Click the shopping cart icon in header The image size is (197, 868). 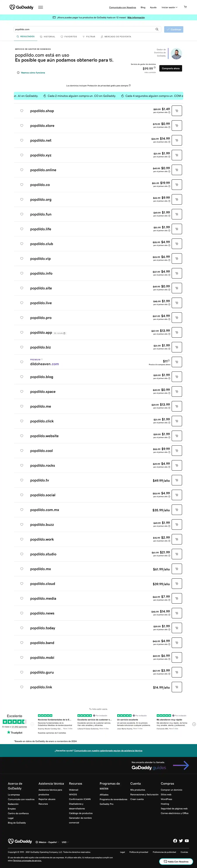[185, 7]
